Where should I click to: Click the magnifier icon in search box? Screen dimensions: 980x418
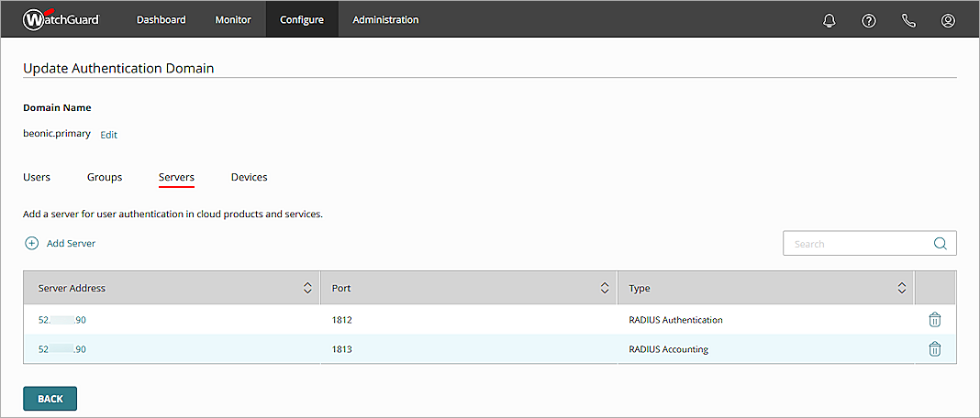(x=940, y=244)
